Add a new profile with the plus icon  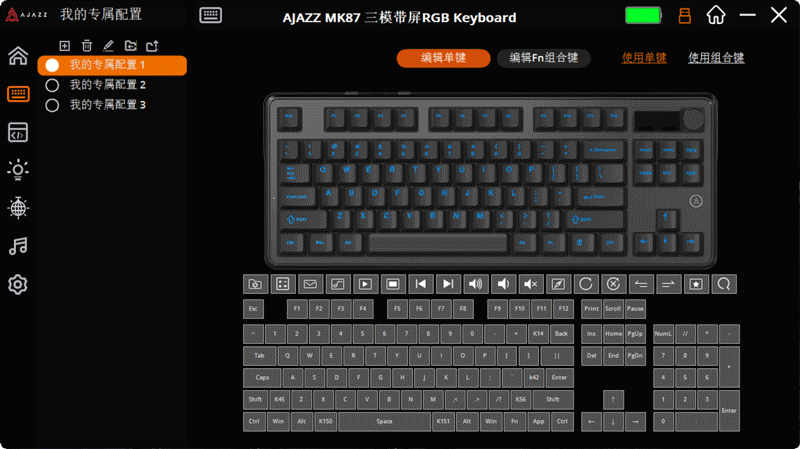point(64,46)
